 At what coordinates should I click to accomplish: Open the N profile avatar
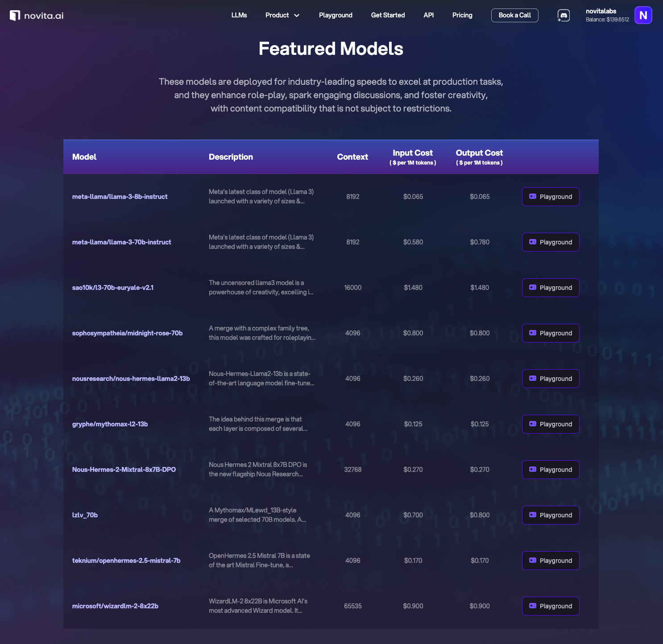tap(643, 15)
